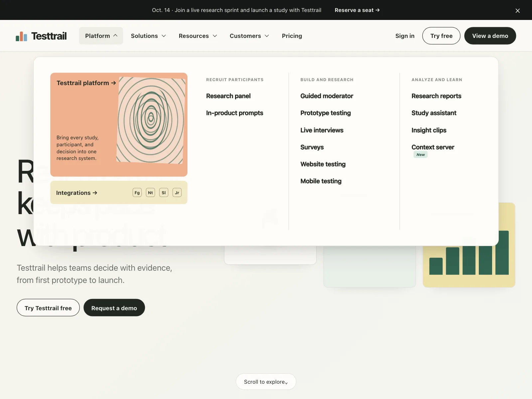Click the 'Recruit participants' column heading

click(x=235, y=80)
